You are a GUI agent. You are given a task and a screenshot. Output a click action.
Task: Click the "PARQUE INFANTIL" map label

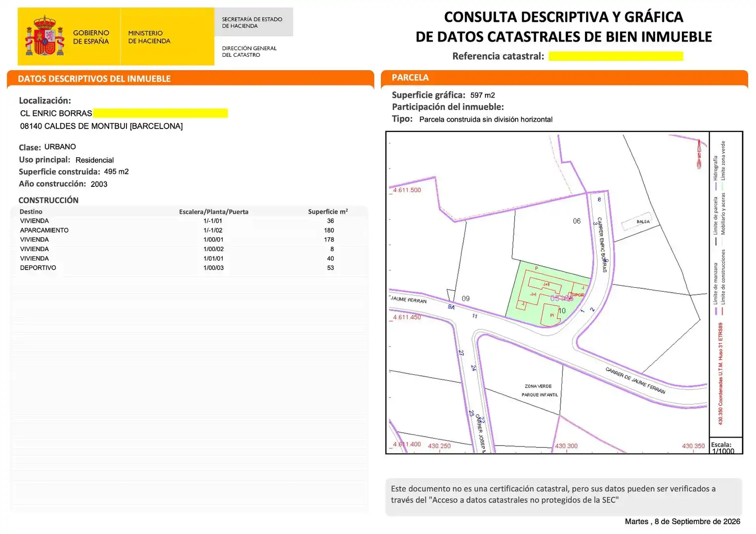pyautogui.click(x=540, y=395)
